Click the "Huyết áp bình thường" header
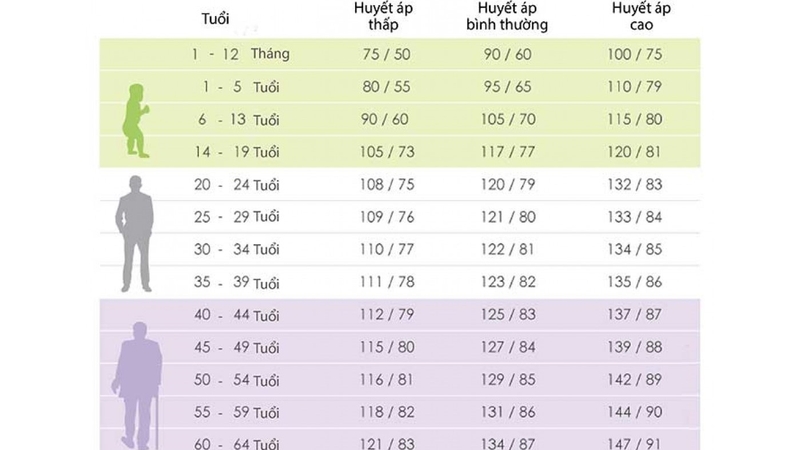 pos(507,18)
